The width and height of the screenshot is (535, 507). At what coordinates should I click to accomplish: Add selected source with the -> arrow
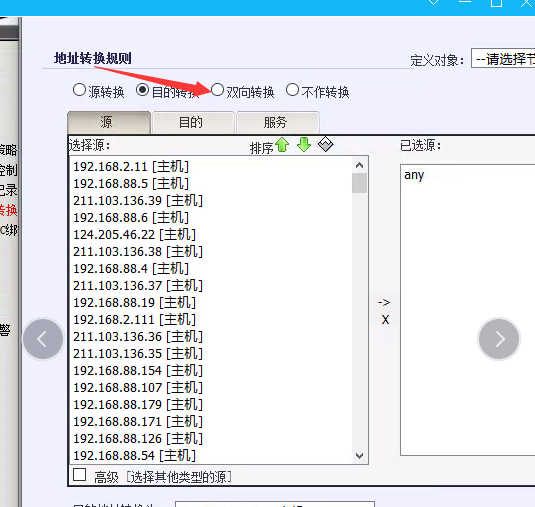[384, 302]
